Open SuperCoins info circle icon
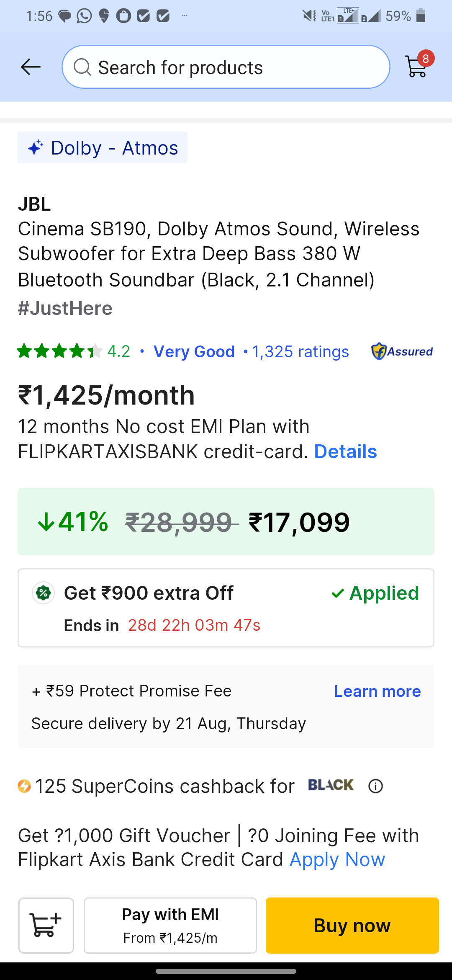 [375, 786]
